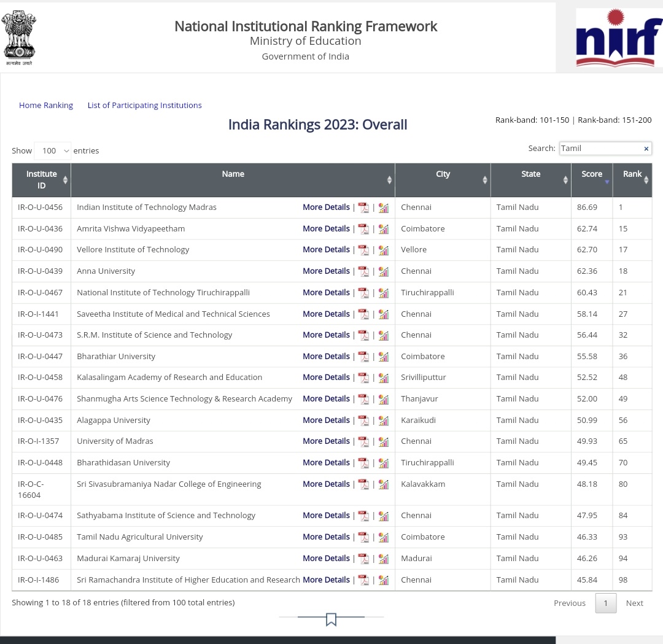The image size is (663, 644).
Task: Open graph icon for Shanmugha Arts Science row
Action: pyautogui.click(x=384, y=399)
